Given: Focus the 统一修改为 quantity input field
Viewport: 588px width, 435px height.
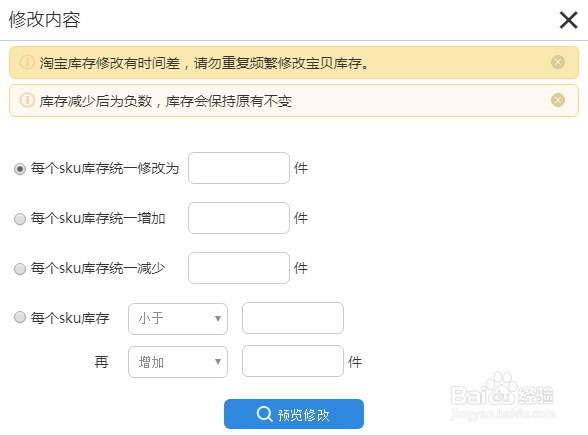Looking at the screenshot, I should click(239, 168).
